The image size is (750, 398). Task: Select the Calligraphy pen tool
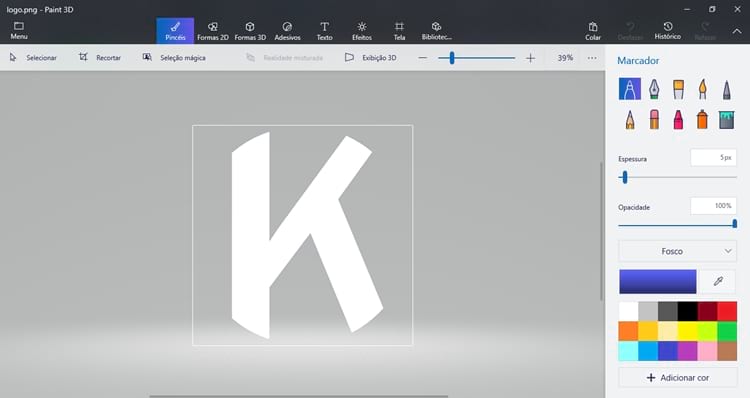point(654,89)
